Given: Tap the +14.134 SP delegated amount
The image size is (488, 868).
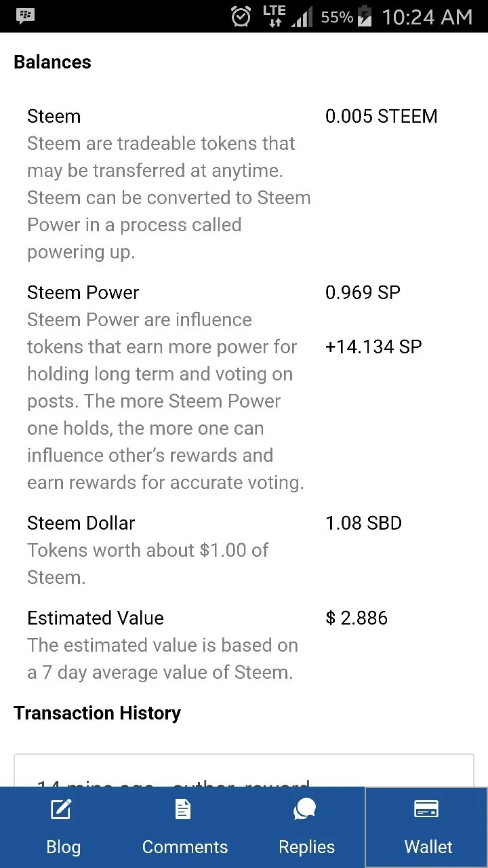Looking at the screenshot, I should 373,347.
